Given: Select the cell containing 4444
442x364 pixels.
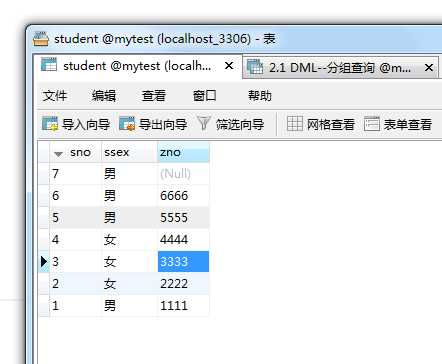Looking at the screenshot, I should coord(183,240).
